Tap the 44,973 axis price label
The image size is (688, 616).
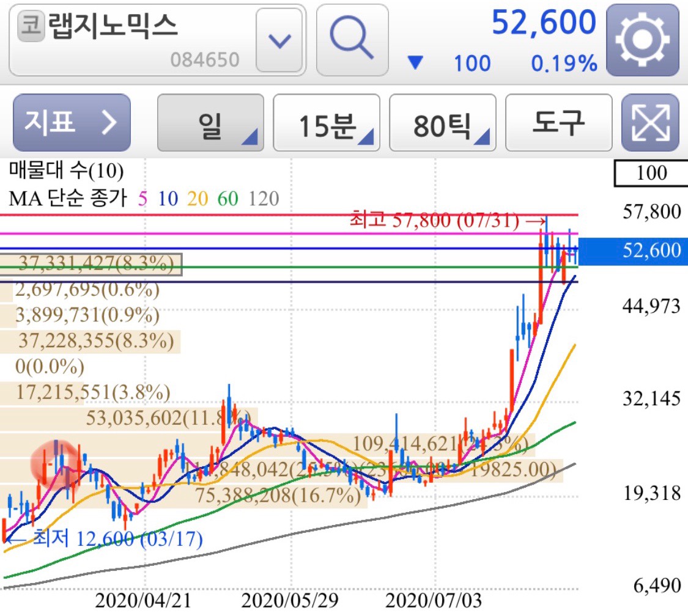pyautogui.click(x=651, y=306)
